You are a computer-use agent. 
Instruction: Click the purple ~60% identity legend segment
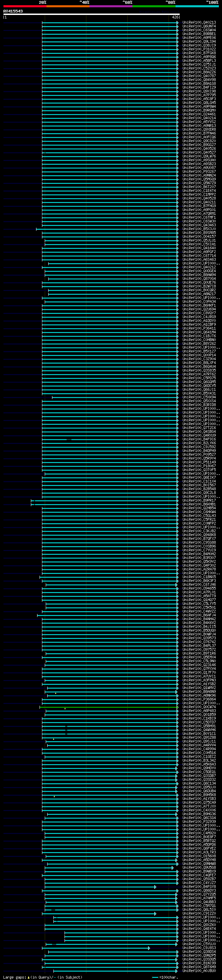111,6
